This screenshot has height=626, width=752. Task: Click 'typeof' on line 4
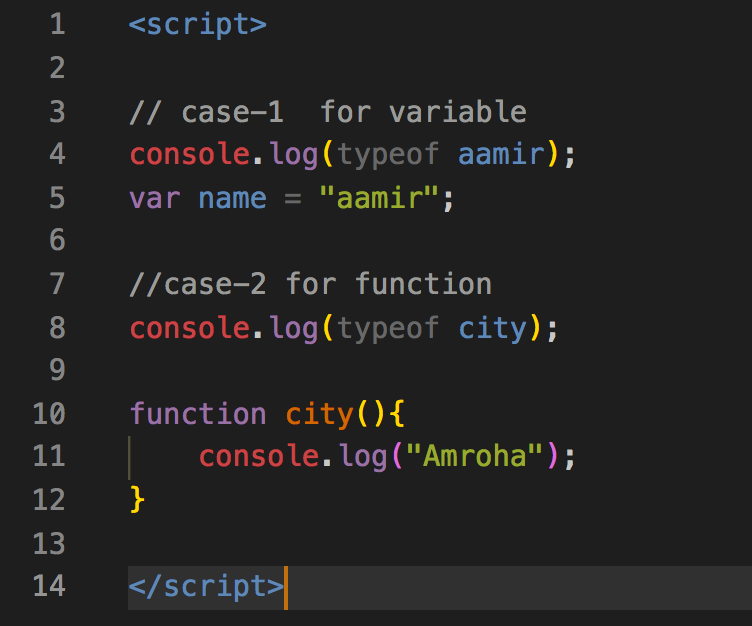[388, 155]
